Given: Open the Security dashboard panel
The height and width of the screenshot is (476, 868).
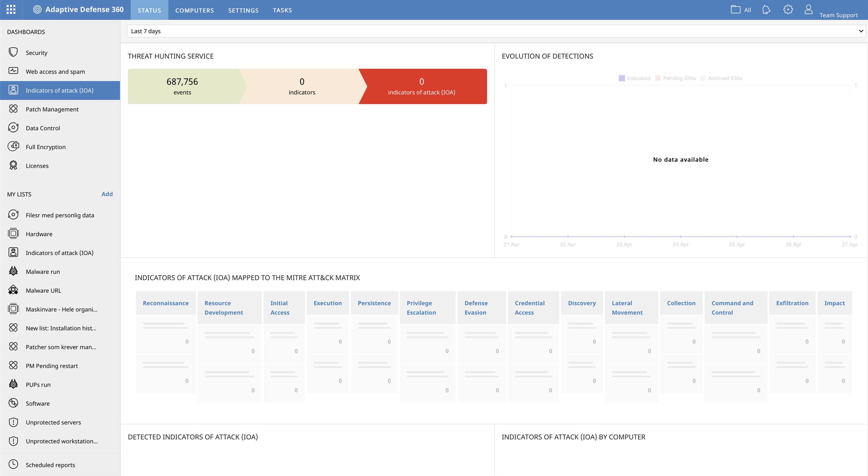Looking at the screenshot, I should pyautogui.click(x=36, y=52).
